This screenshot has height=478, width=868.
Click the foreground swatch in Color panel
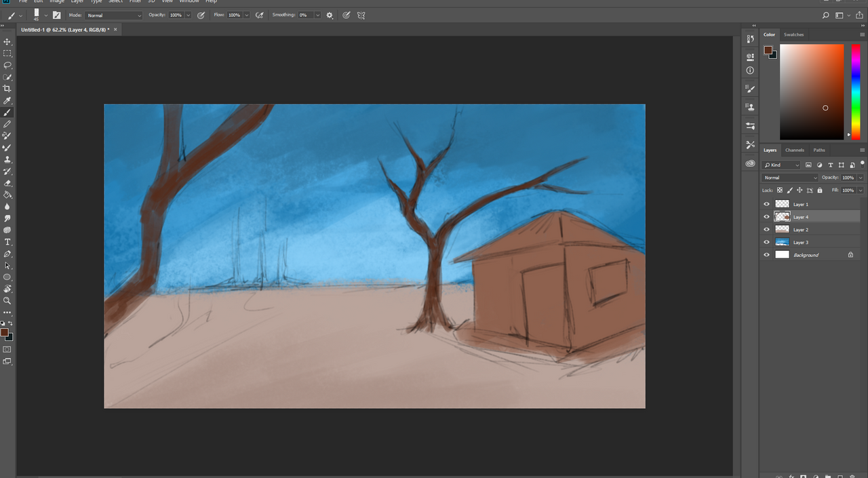point(768,49)
